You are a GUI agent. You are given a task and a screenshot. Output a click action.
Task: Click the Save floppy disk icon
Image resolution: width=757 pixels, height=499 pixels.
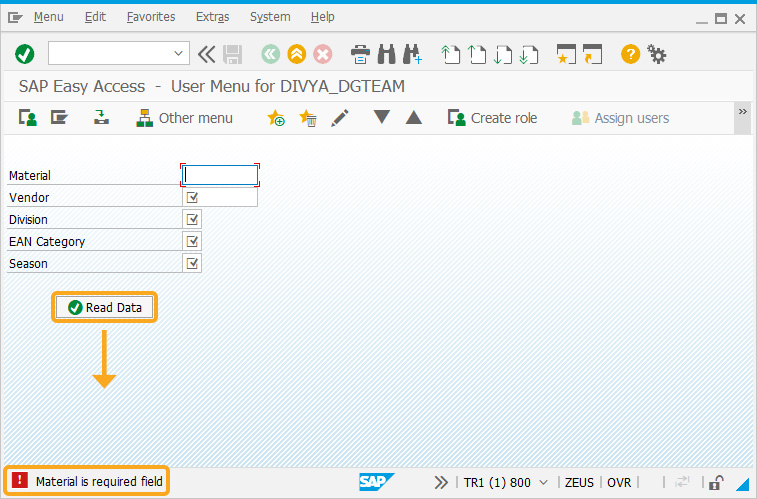233,54
